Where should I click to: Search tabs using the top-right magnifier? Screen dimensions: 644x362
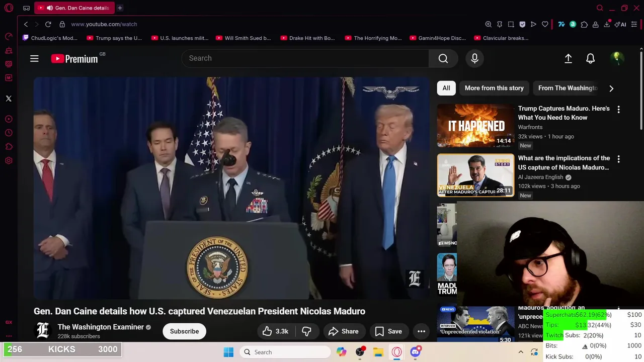coord(600,8)
